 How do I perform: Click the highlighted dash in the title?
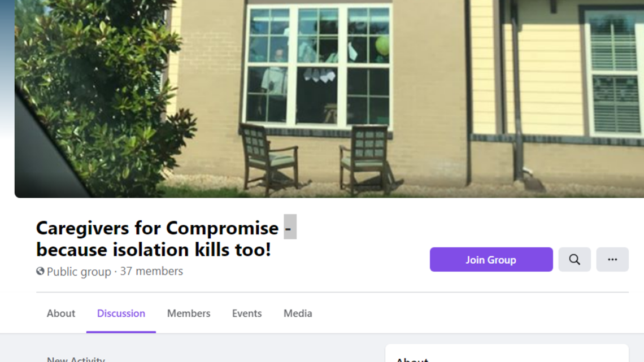click(x=290, y=226)
